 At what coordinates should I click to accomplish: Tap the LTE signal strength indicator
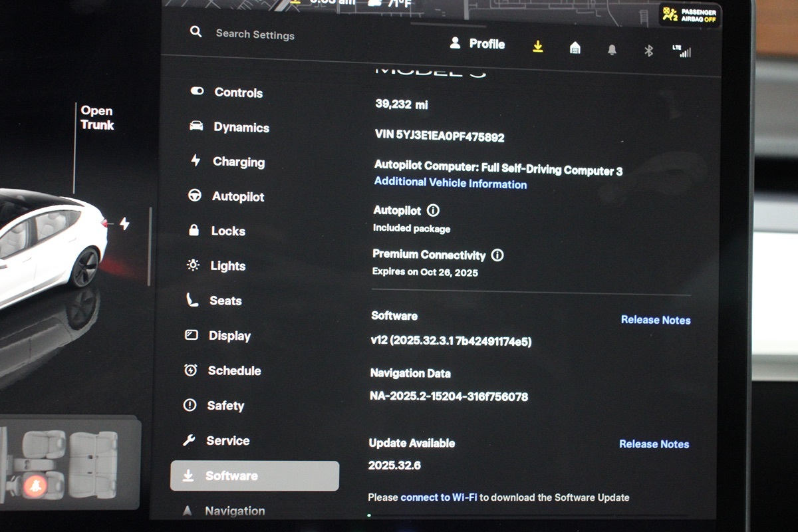click(682, 51)
